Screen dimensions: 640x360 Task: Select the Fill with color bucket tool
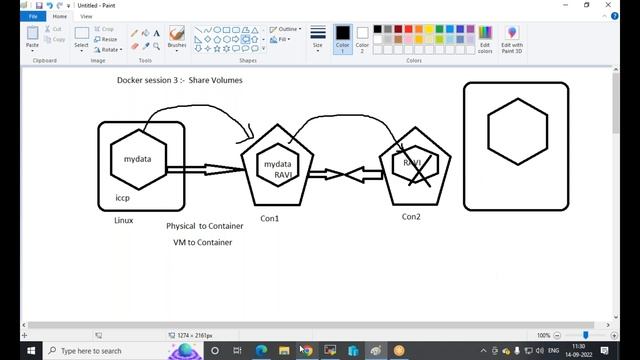(145, 33)
